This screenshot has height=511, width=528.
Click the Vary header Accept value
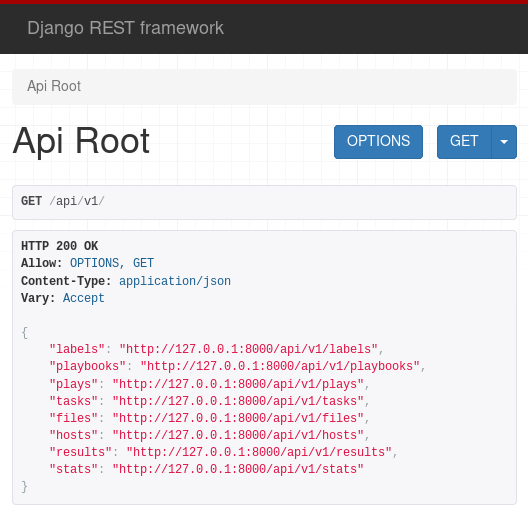click(x=84, y=298)
